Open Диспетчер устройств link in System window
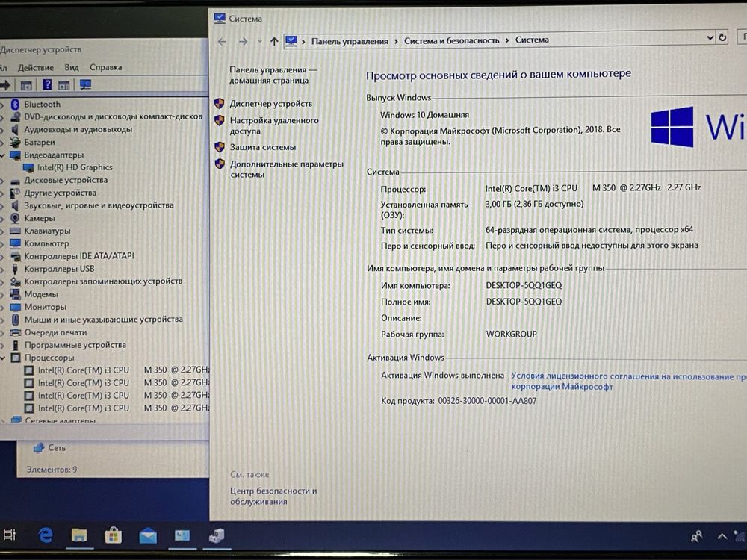 point(270,103)
